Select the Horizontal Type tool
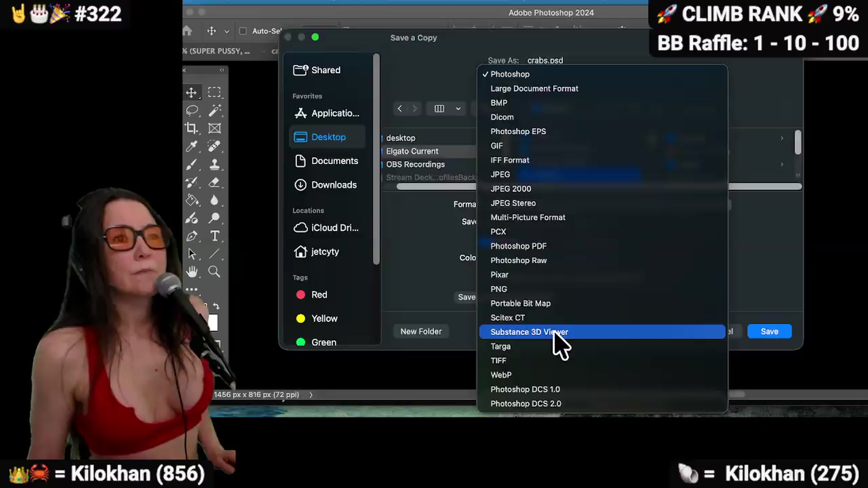The image size is (868, 488). click(x=214, y=236)
